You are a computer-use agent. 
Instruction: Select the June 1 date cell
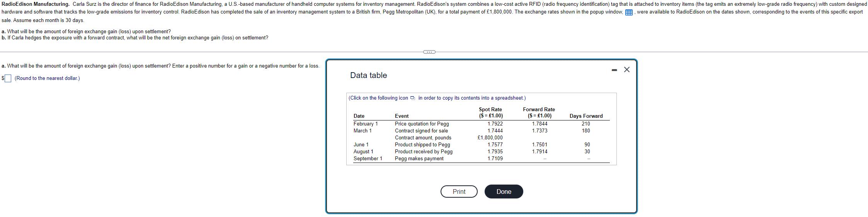361,145
